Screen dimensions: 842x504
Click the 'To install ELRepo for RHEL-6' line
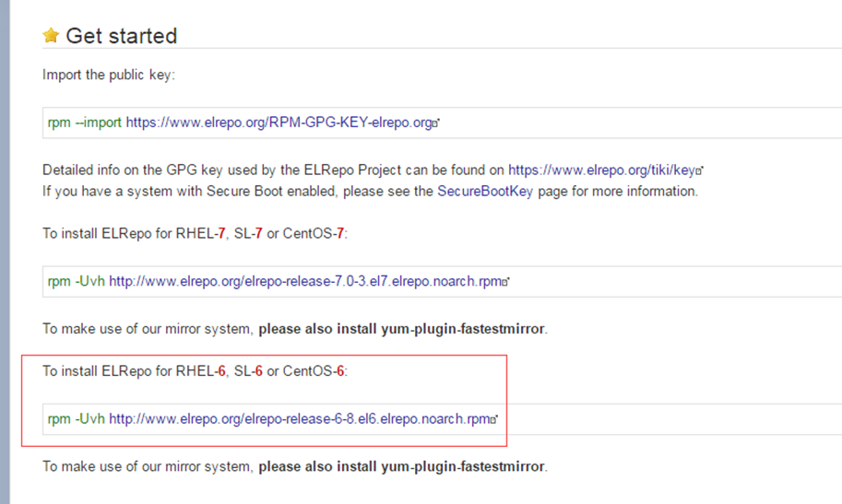[x=195, y=371]
